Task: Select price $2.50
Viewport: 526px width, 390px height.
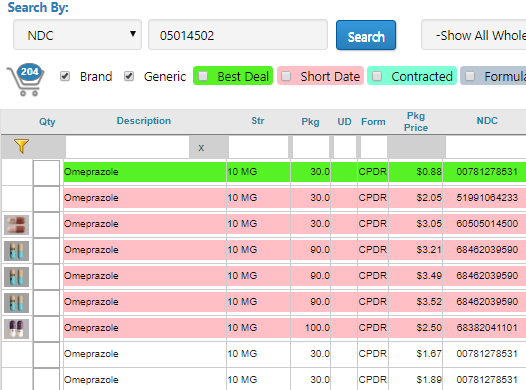Action: pos(429,327)
